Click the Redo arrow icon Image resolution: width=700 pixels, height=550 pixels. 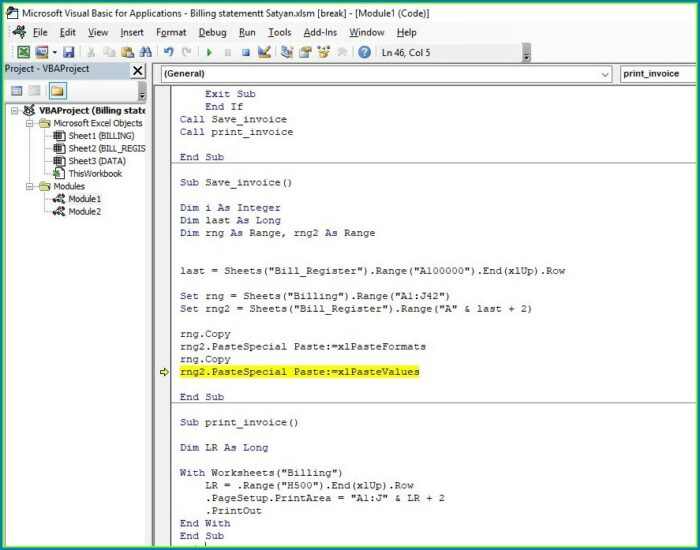(x=187, y=52)
